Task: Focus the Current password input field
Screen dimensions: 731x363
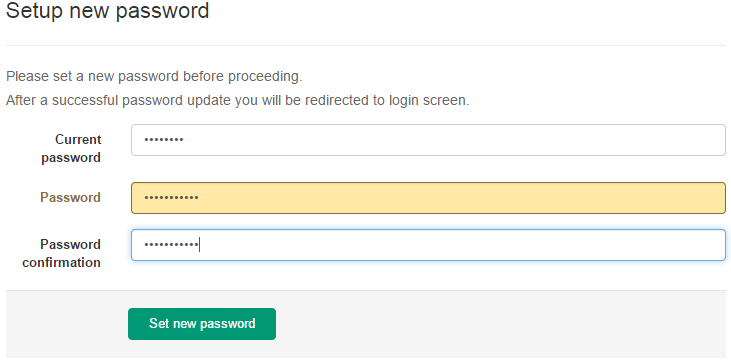Action: (x=428, y=140)
